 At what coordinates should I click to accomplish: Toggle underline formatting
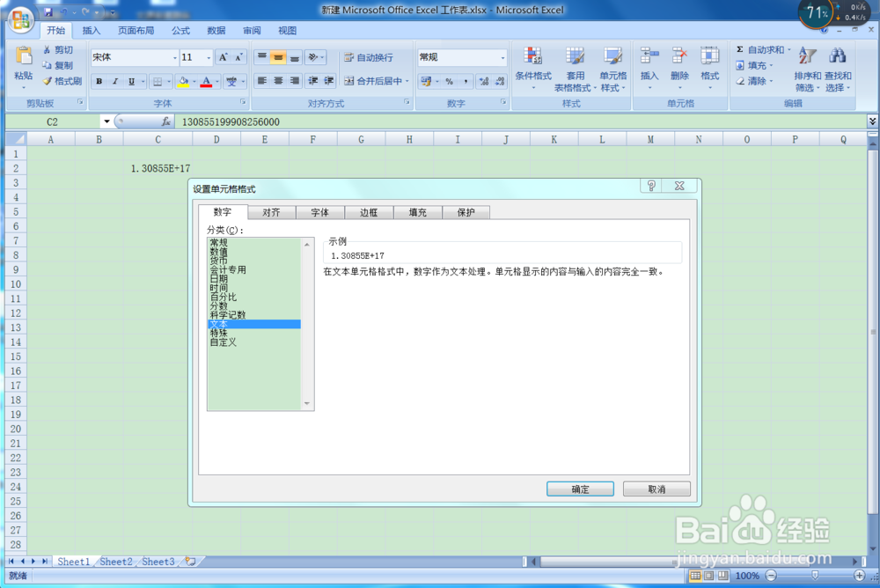tap(131, 82)
